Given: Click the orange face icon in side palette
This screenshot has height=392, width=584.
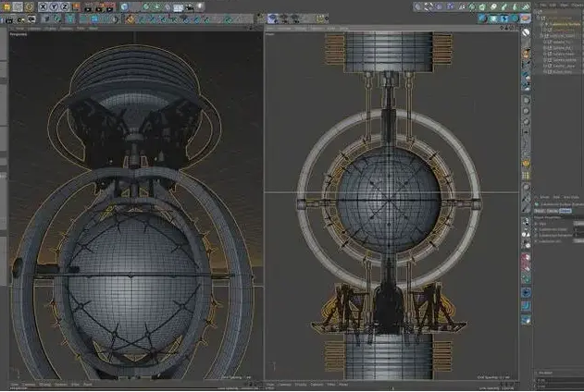Looking at the screenshot, I should 526,164.
